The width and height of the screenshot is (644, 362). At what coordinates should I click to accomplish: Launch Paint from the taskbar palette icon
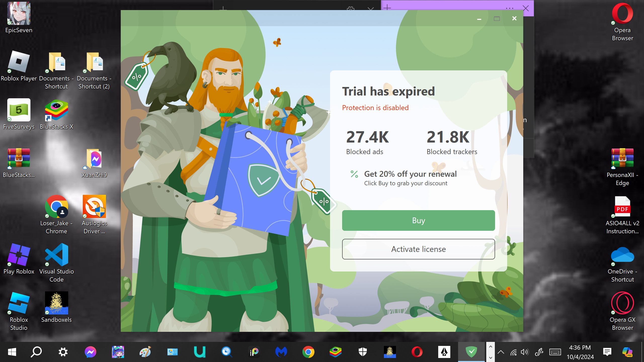[x=145, y=352]
